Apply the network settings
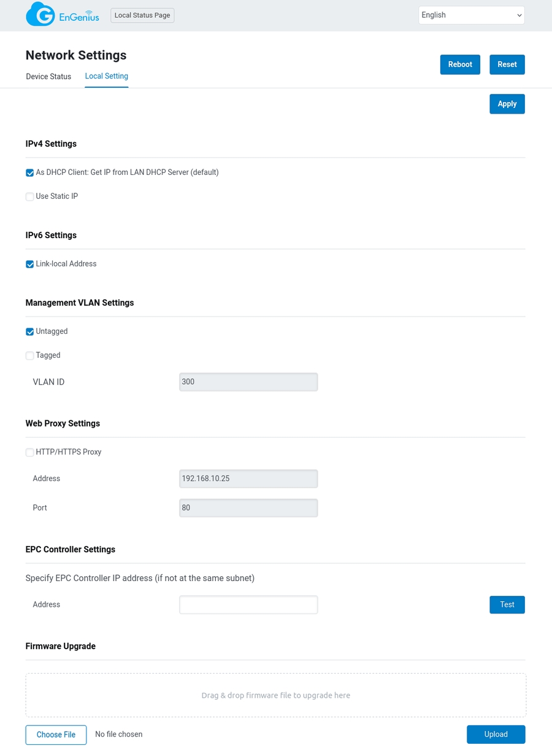 point(507,104)
